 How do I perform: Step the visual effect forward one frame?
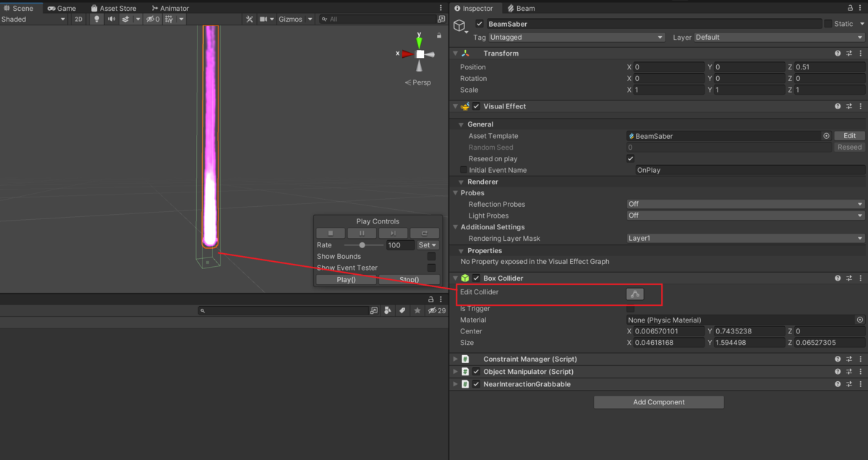(393, 233)
